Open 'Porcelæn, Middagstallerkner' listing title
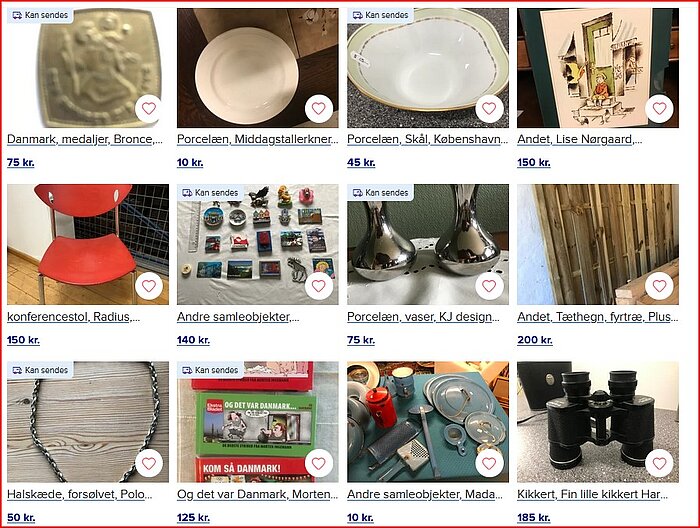Screen dimensions: 700x528 (258, 139)
